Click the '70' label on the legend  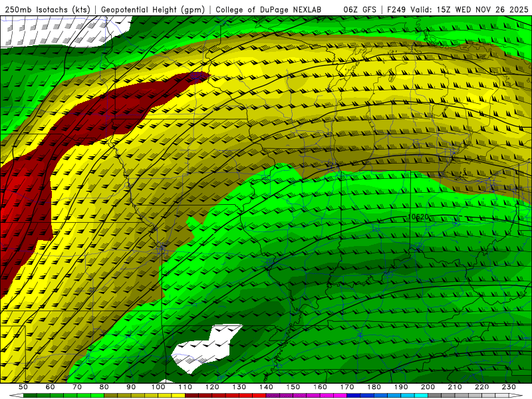(x=77, y=387)
